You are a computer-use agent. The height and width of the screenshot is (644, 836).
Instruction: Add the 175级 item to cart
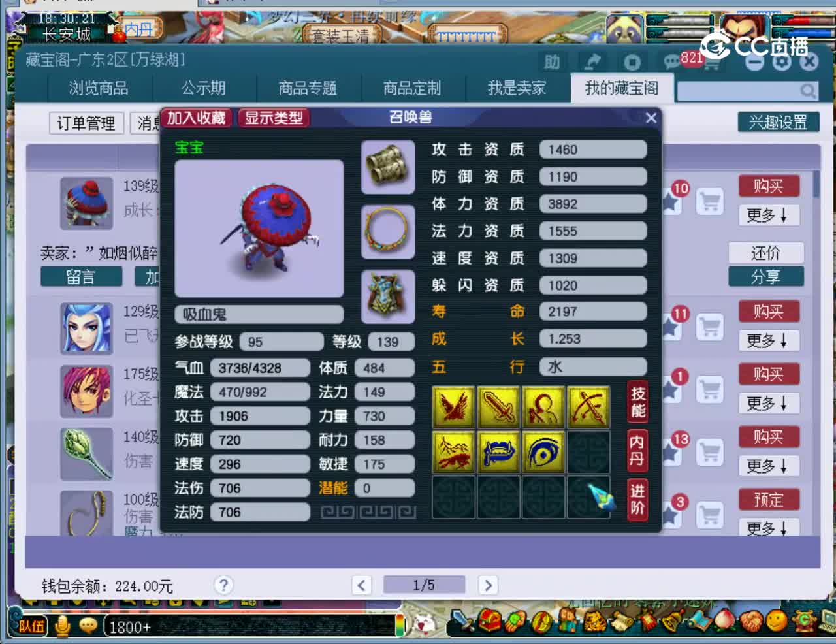[x=709, y=389]
